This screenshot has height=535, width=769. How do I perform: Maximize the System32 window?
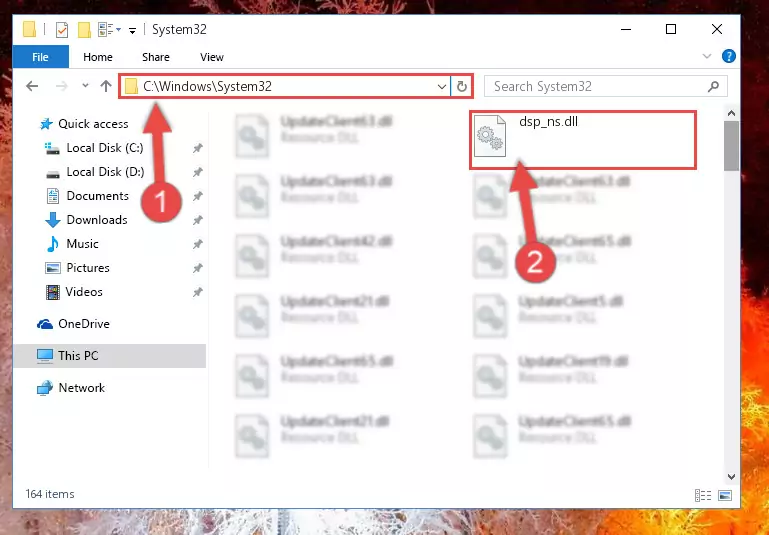point(671,29)
